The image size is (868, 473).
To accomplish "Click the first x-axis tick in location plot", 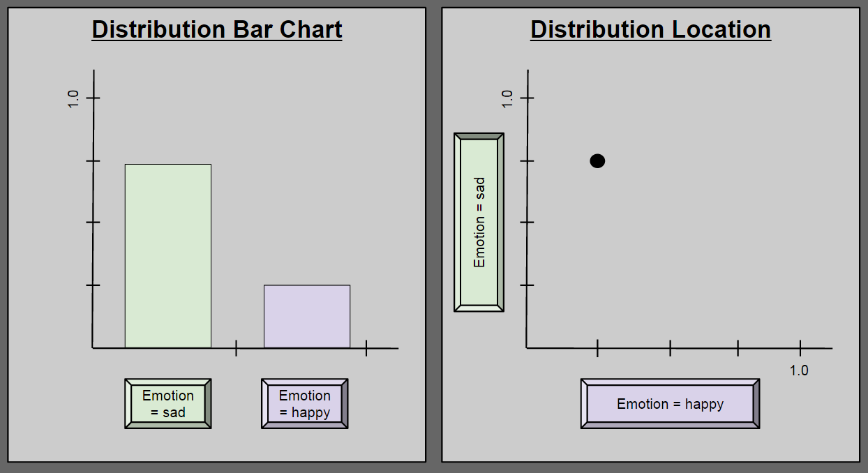I will 597,347.
